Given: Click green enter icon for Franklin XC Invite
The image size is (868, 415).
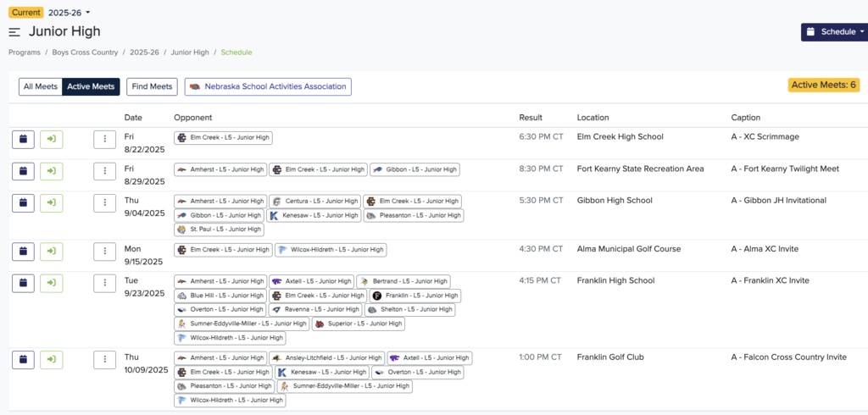Looking at the screenshot, I should pos(52,283).
